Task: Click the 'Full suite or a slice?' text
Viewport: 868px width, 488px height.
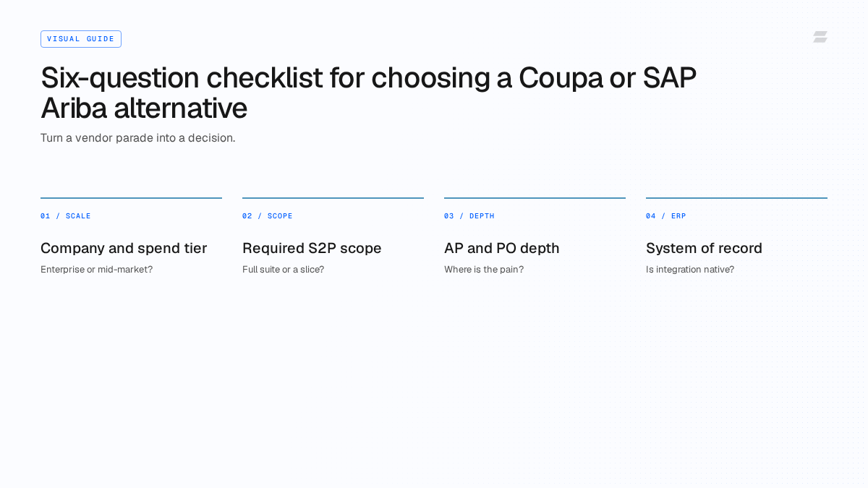Action: tap(284, 270)
